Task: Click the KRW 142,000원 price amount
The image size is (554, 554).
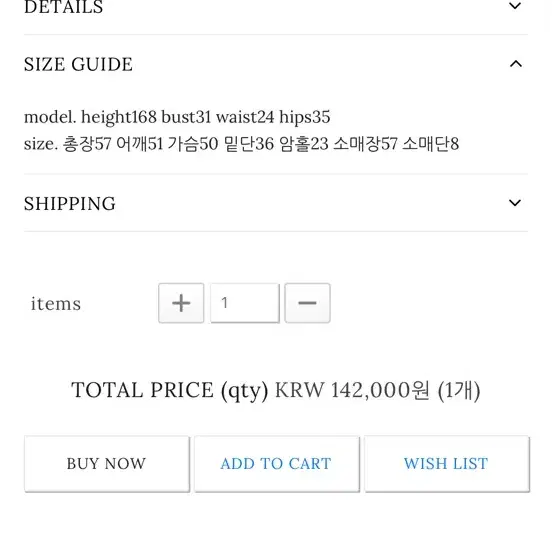Action: [x=353, y=391]
